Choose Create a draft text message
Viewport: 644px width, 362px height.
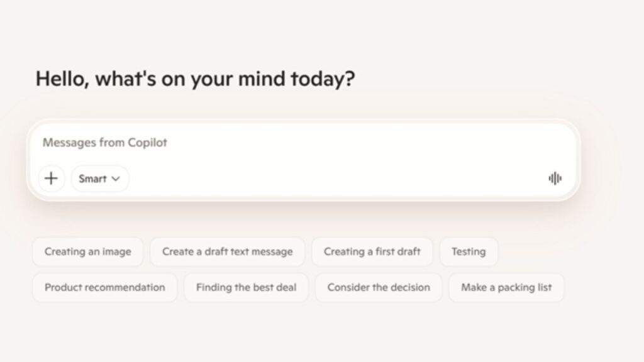(x=228, y=251)
